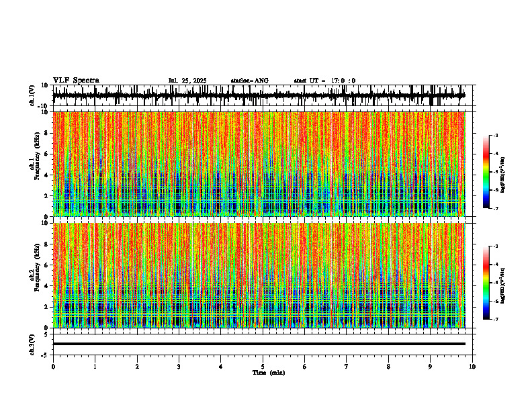The image size is (532, 411).
Task: Click the "5" tick on the time axis
Action: click(x=263, y=367)
